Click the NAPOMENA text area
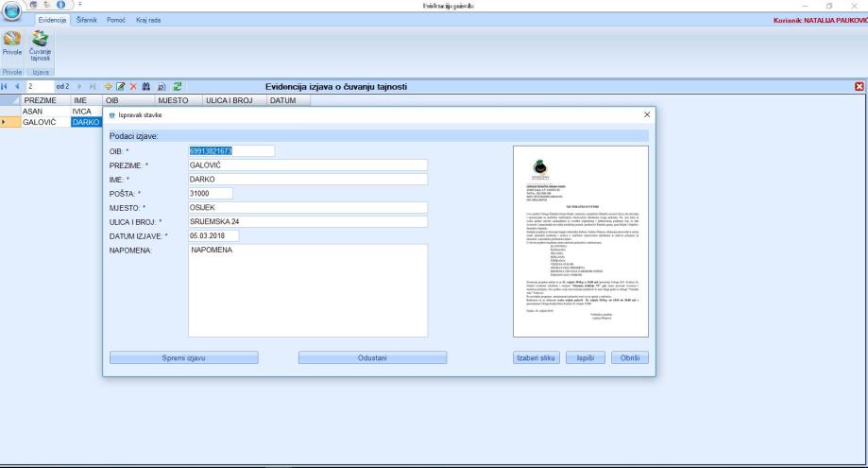The height and width of the screenshot is (468, 868). pyautogui.click(x=308, y=290)
